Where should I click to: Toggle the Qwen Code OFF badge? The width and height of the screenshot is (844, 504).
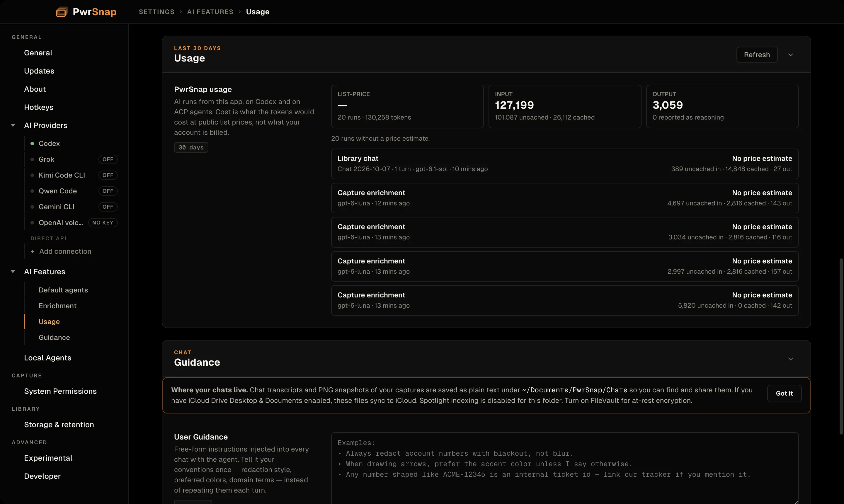coord(108,191)
